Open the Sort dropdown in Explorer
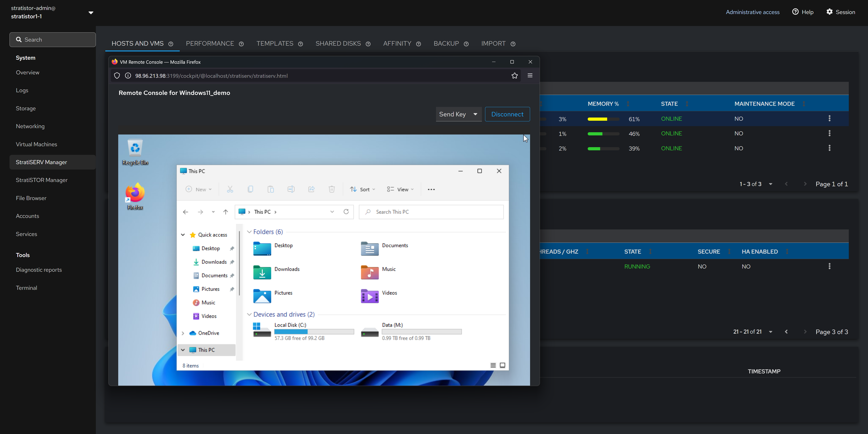The width and height of the screenshot is (868, 434). tap(362, 189)
